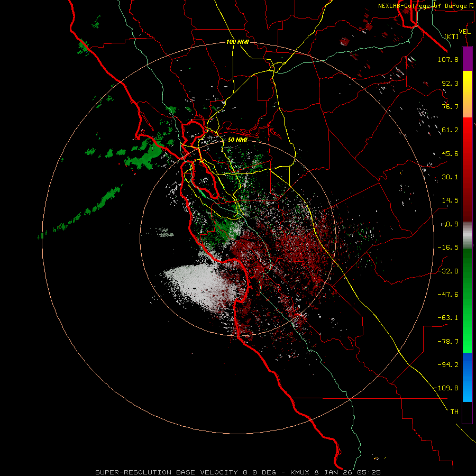Click the 100 NMI range ring label
This screenshot has width=476, height=476.
pyautogui.click(x=237, y=42)
